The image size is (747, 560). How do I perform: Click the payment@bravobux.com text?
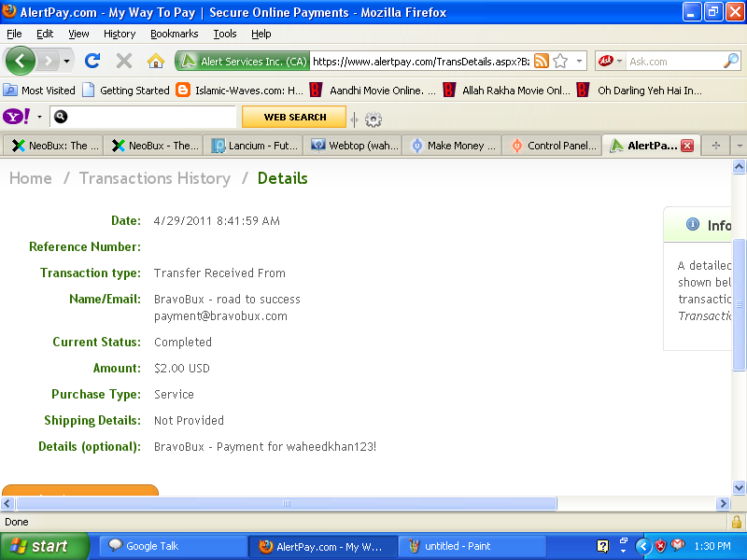(x=220, y=316)
